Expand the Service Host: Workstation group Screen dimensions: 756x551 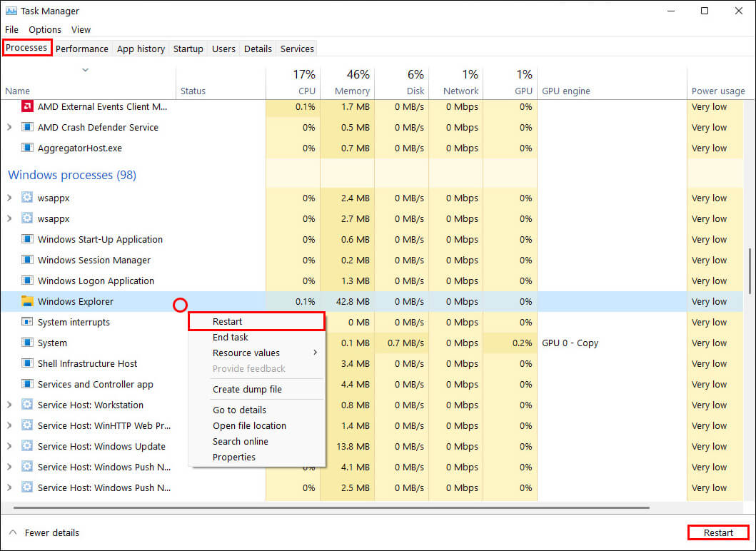pos(9,405)
